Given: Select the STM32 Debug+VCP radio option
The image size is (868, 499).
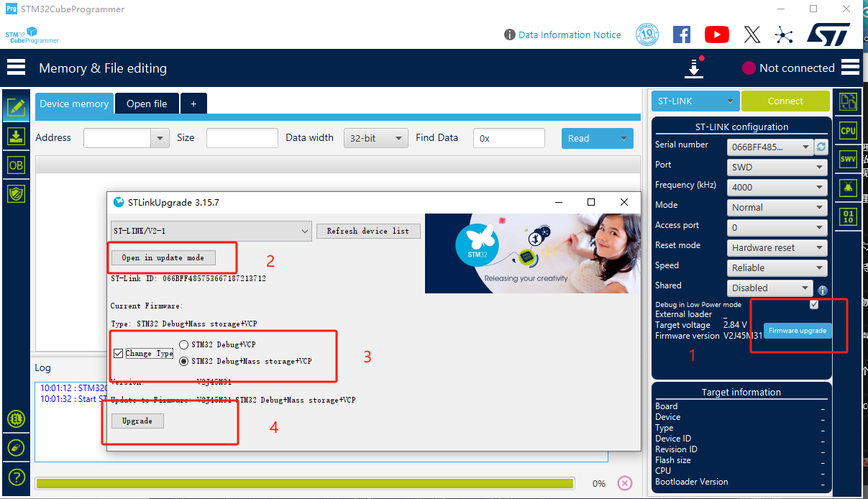Looking at the screenshot, I should 184,344.
